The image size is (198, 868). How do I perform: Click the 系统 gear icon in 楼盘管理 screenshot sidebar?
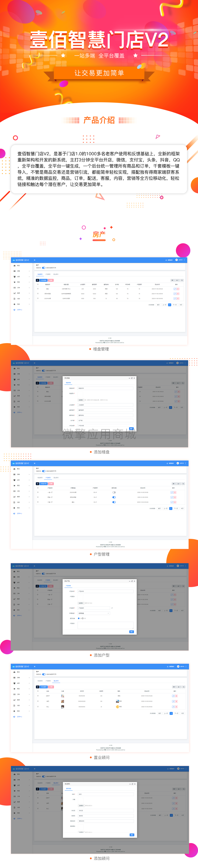tap(14, 304)
